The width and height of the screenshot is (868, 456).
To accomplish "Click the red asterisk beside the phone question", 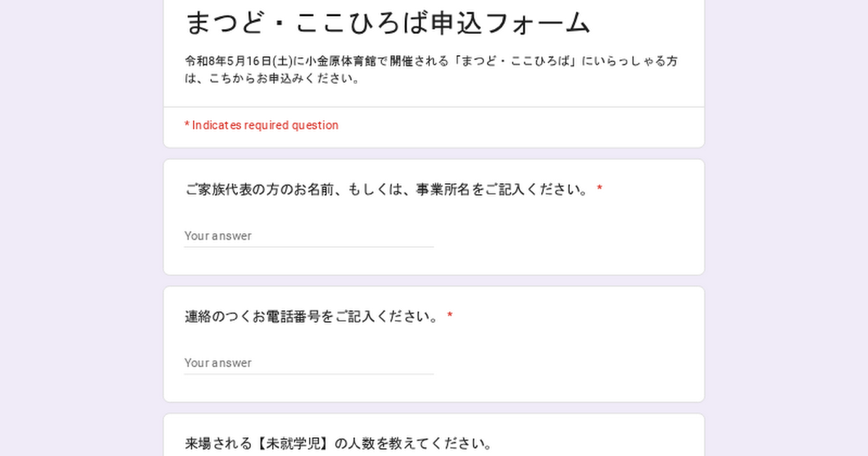I will [x=450, y=316].
